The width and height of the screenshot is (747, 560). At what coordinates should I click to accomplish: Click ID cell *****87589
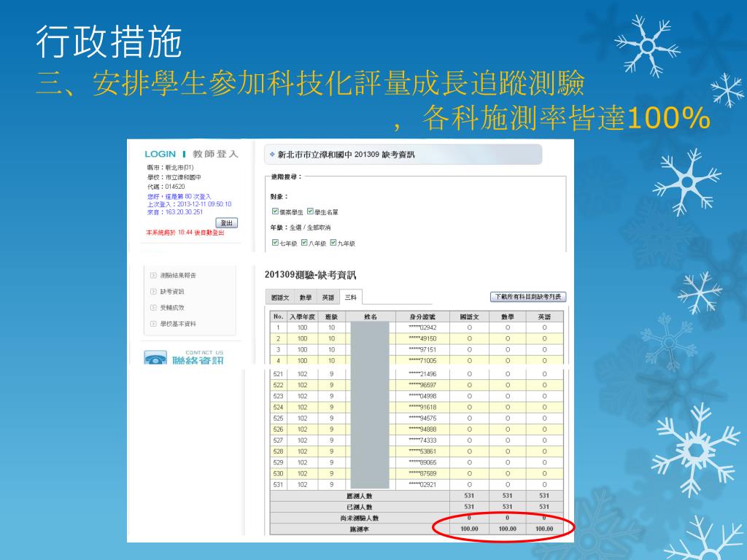[x=422, y=473]
